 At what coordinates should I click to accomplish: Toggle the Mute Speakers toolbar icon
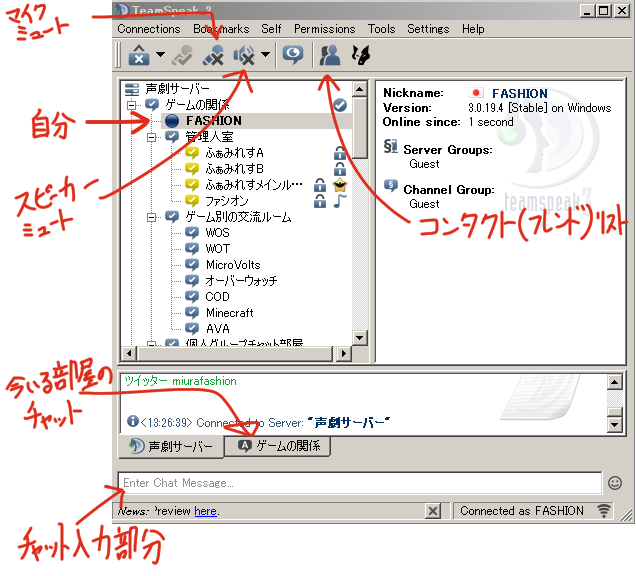pos(244,55)
